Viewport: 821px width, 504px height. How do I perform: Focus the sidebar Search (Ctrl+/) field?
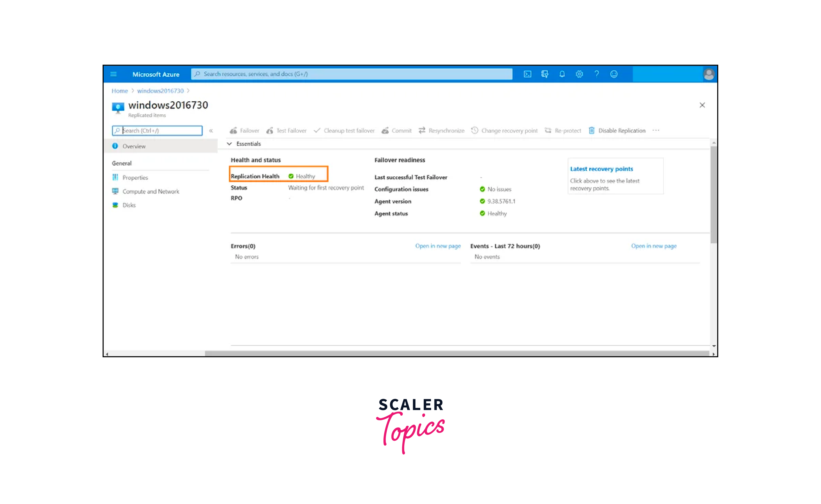pyautogui.click(x=160, y=131)
